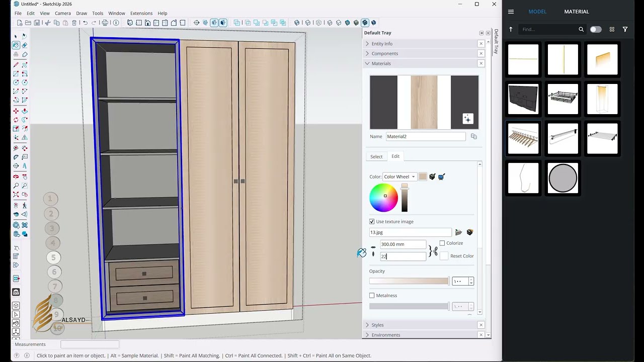Undo the last action with toolbar arrow
The height and width of the screenshot is (362, 644).
[85, 23]
